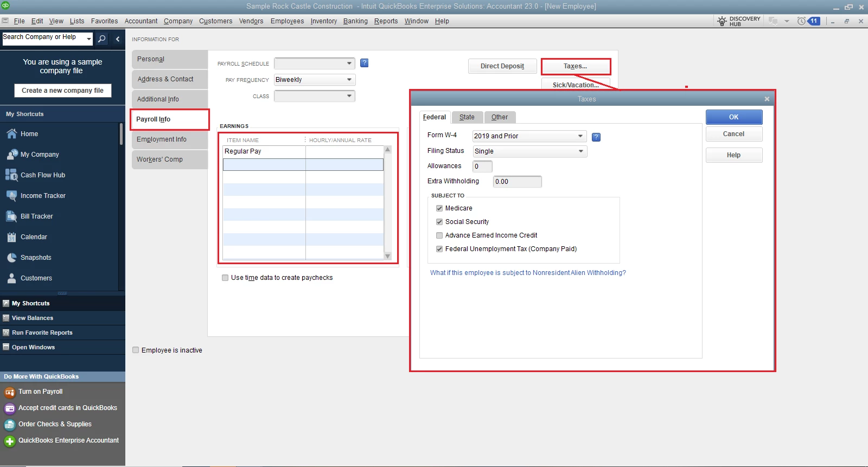Click the My Company icon

click(11, 155)
